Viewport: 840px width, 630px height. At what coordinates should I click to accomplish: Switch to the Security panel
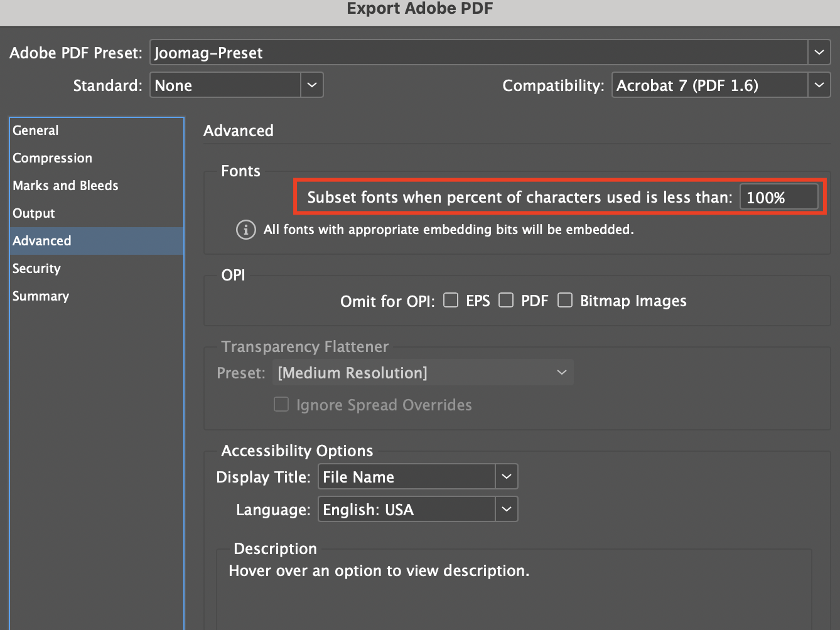[x=37, y=269]
